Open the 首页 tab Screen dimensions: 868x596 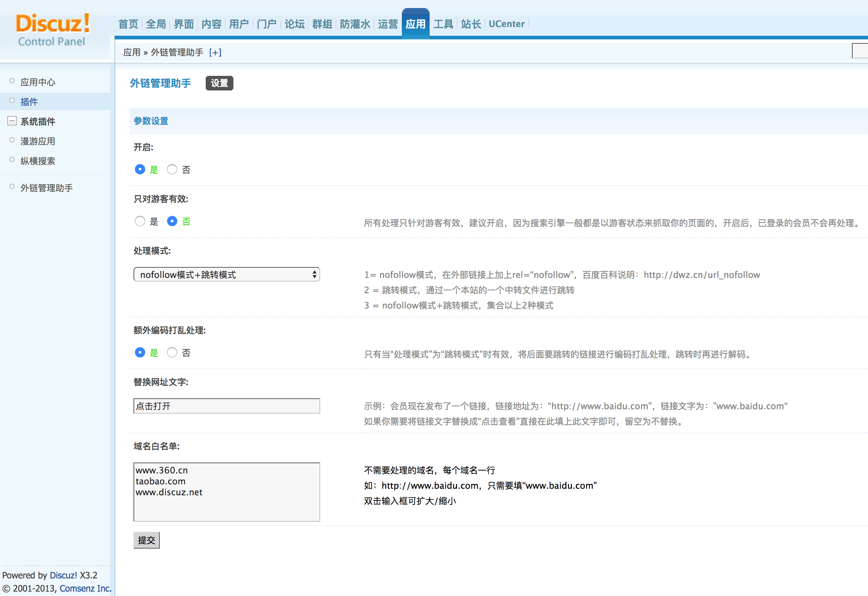[128, 24]
